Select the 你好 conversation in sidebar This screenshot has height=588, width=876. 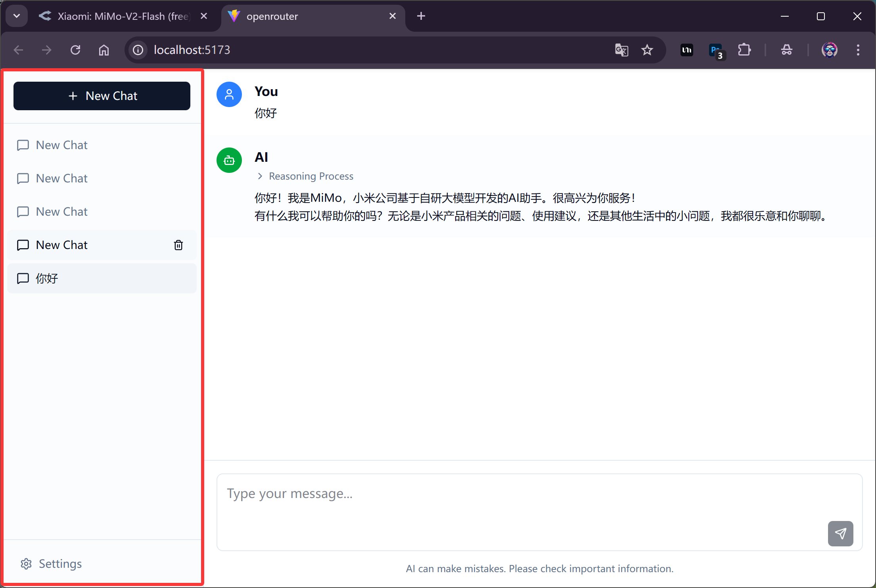102,278
